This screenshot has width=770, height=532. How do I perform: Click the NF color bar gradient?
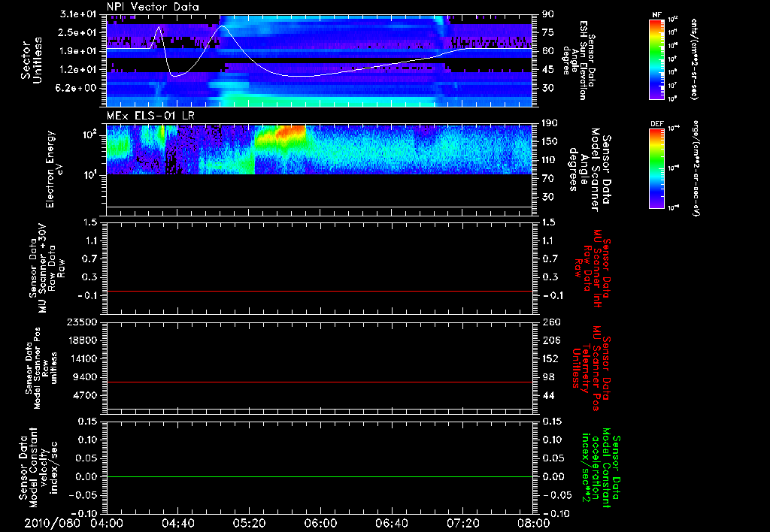(x=656, y=59)
